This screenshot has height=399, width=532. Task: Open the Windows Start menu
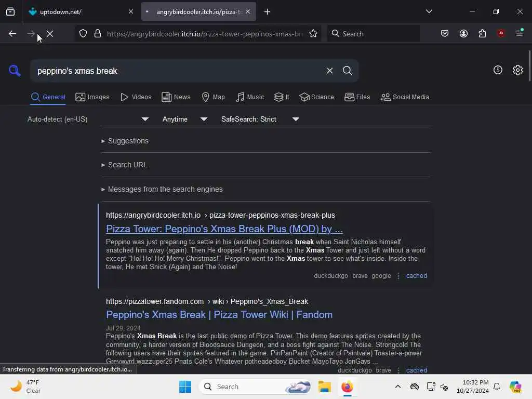pos(185,387)
